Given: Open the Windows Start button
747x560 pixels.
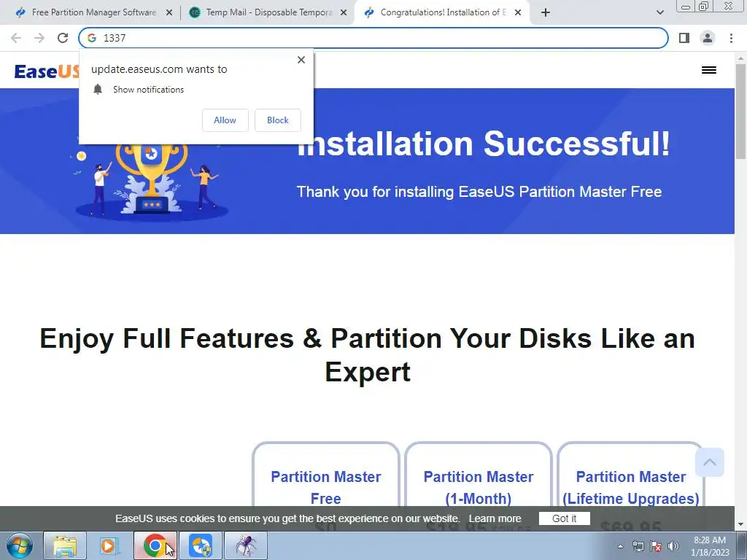Looking at the screenshot, I should [19, 545].
